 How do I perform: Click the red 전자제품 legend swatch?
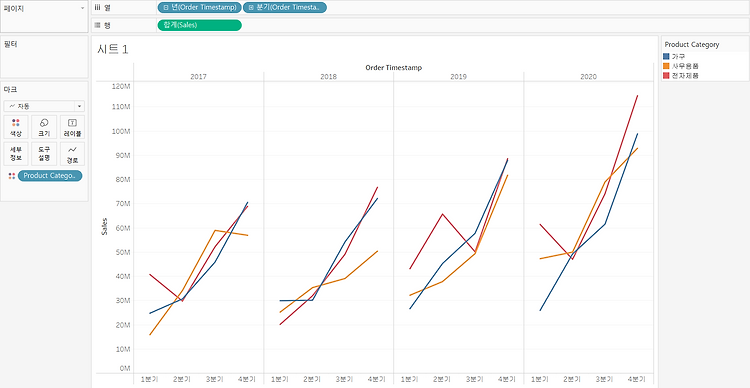[667, 76]
